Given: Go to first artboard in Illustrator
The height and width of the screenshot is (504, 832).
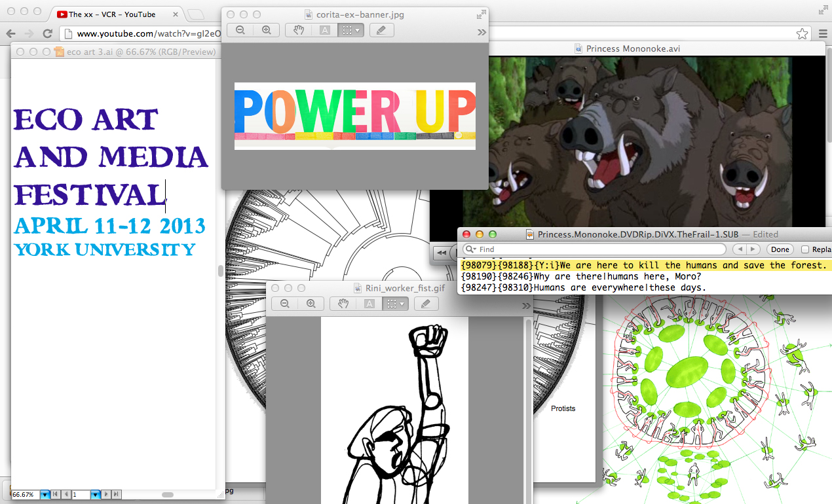Looking at the screenshot, I should 55,495.
